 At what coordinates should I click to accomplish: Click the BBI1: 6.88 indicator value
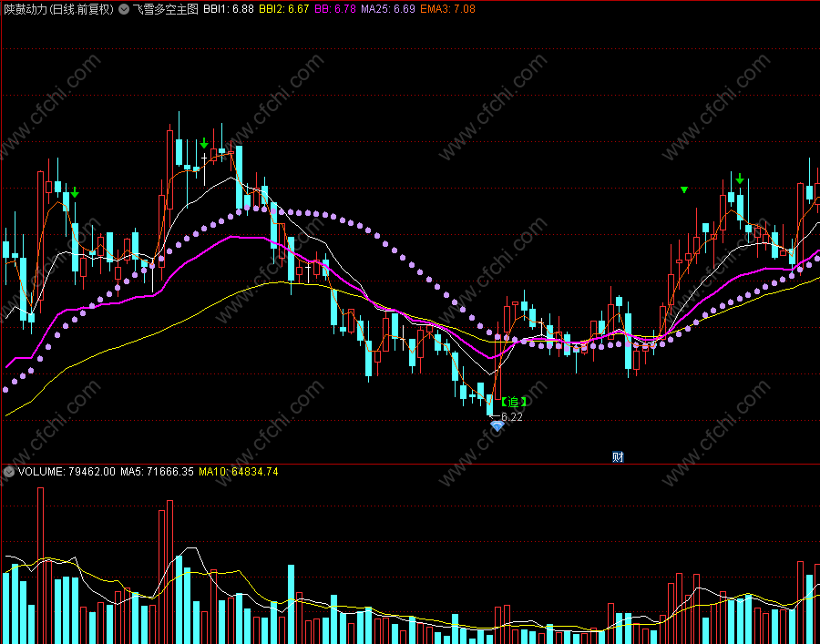[x=229, y=9]
